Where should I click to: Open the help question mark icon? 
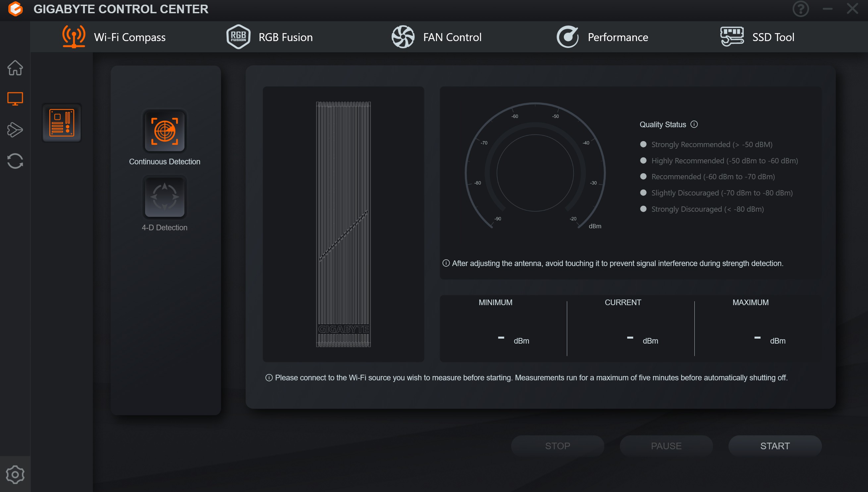(x=800, y=9)
